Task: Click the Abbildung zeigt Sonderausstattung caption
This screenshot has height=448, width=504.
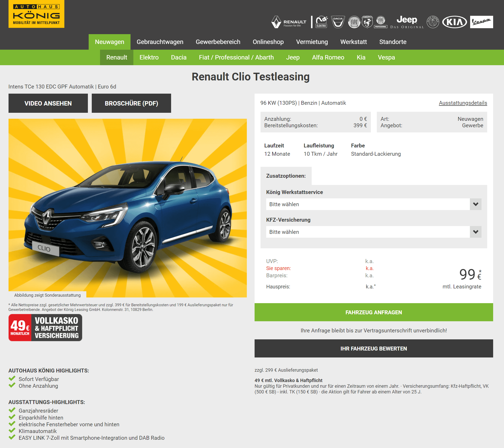Action: [47, 295]
